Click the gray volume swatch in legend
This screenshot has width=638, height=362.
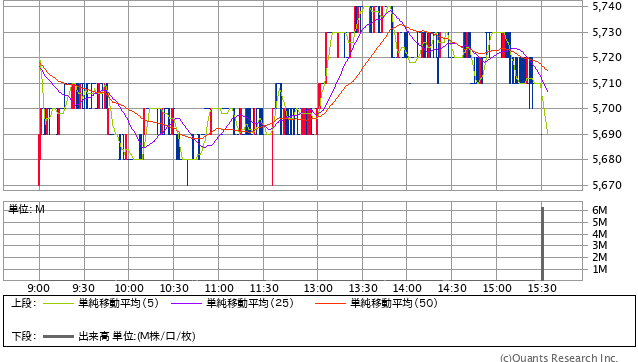(59, 337)
